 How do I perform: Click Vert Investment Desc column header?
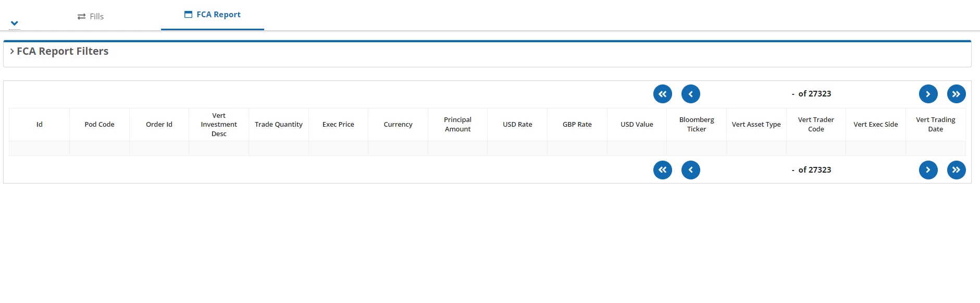(219, 125)
